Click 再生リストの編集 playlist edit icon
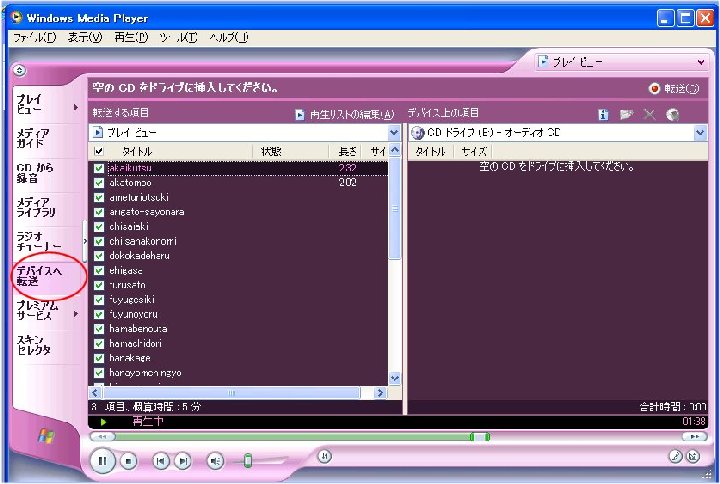 299,114
